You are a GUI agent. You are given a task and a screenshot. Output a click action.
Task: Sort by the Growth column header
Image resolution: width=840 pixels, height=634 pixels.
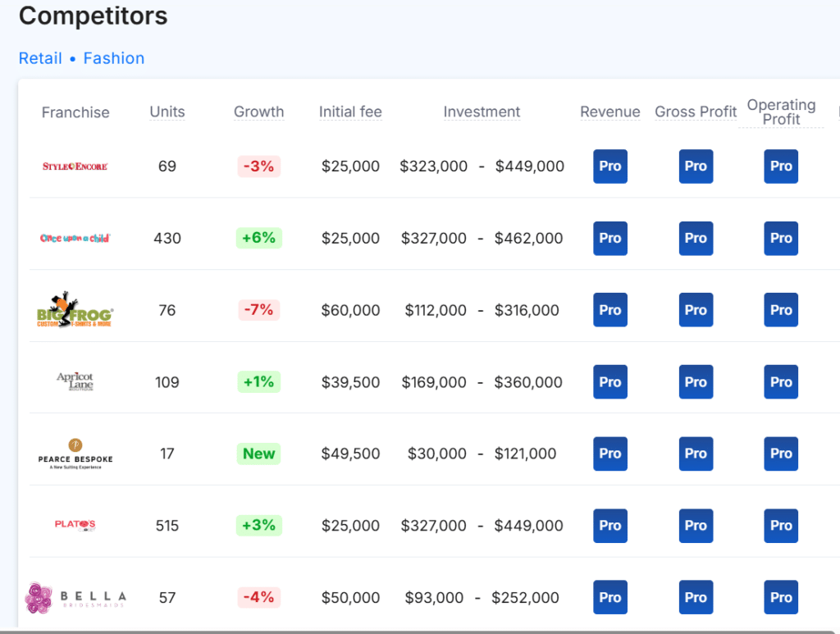pyautogui.click(x=258, y=112)
